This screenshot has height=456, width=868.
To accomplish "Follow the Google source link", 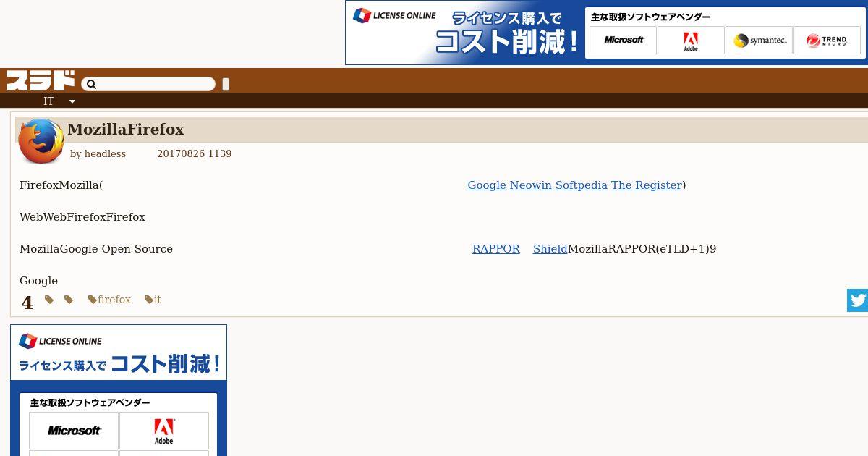I will pyautogui.click(x=487, y=185).
